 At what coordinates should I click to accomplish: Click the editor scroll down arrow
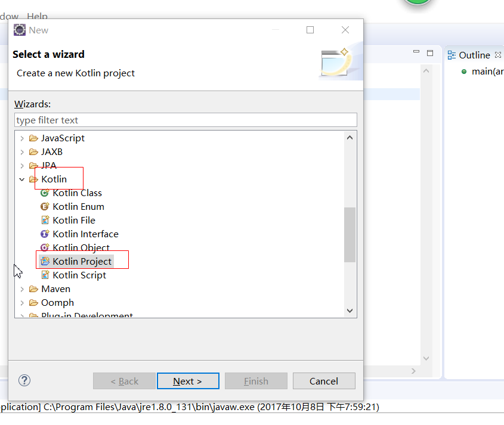pos(426,358)
